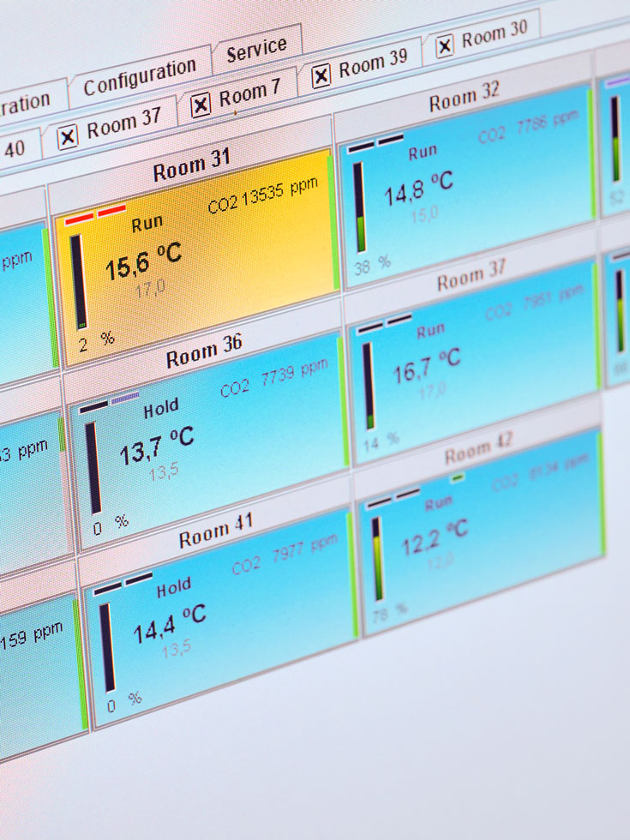
Task: Click Run status in Room 32
Action: 422,153
